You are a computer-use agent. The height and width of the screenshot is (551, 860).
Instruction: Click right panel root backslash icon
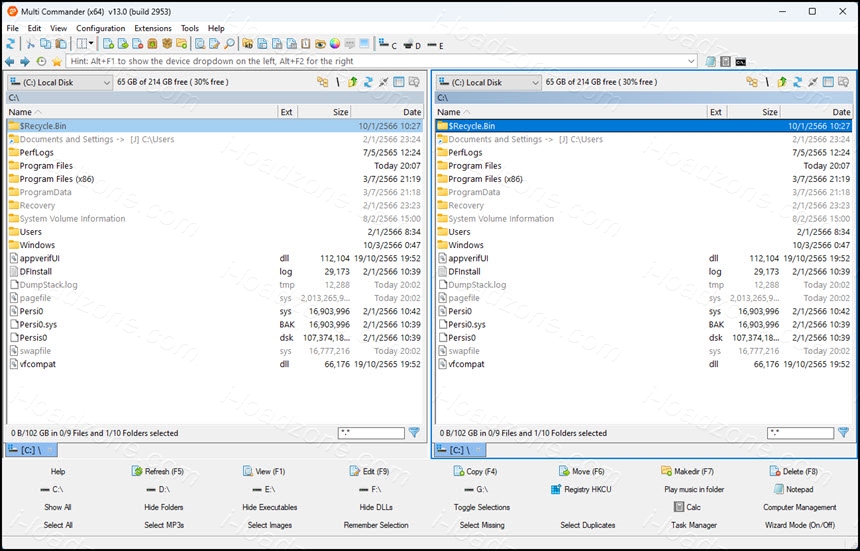coord(767,82)
